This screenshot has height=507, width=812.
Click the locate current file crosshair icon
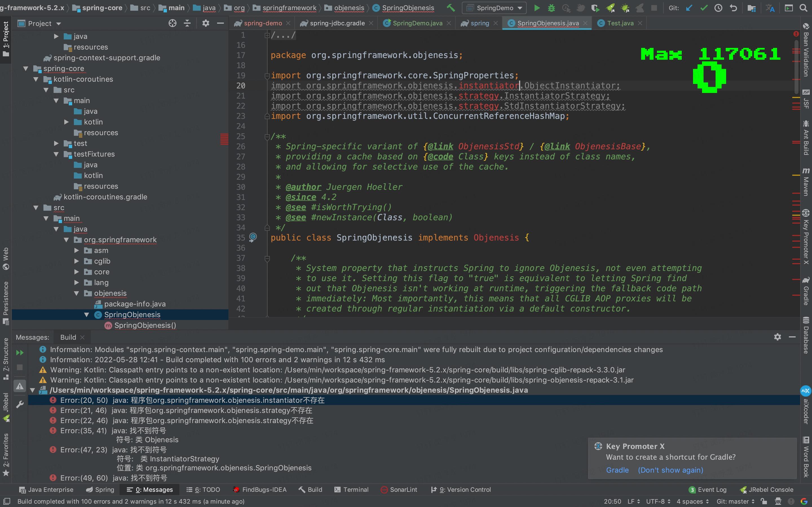point(173,23)
